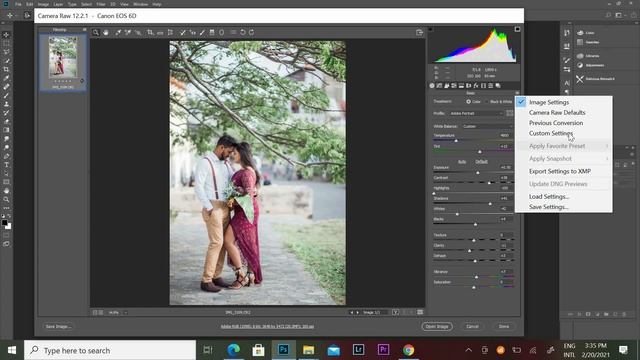Click the Cancel button

coord(472,327)
